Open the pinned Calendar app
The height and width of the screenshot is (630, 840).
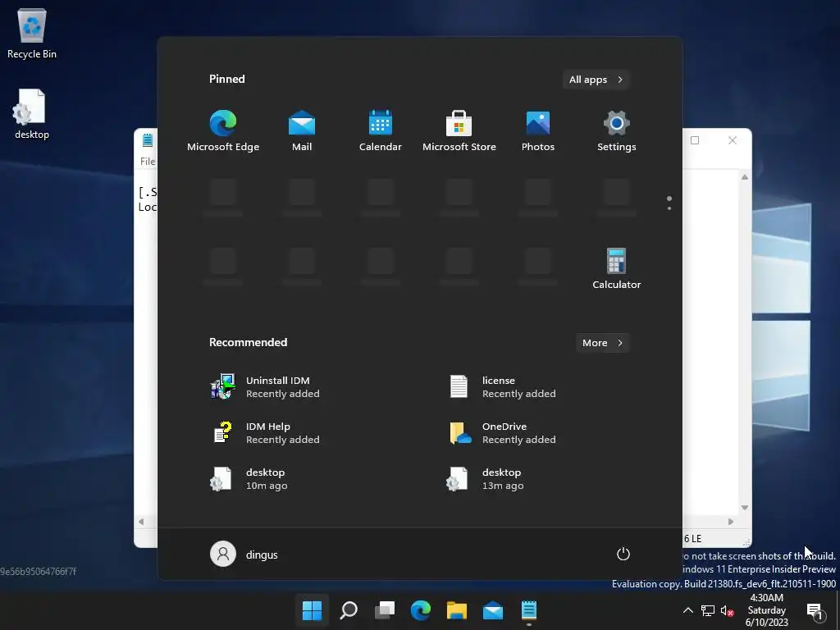click(x=381, y=131)
